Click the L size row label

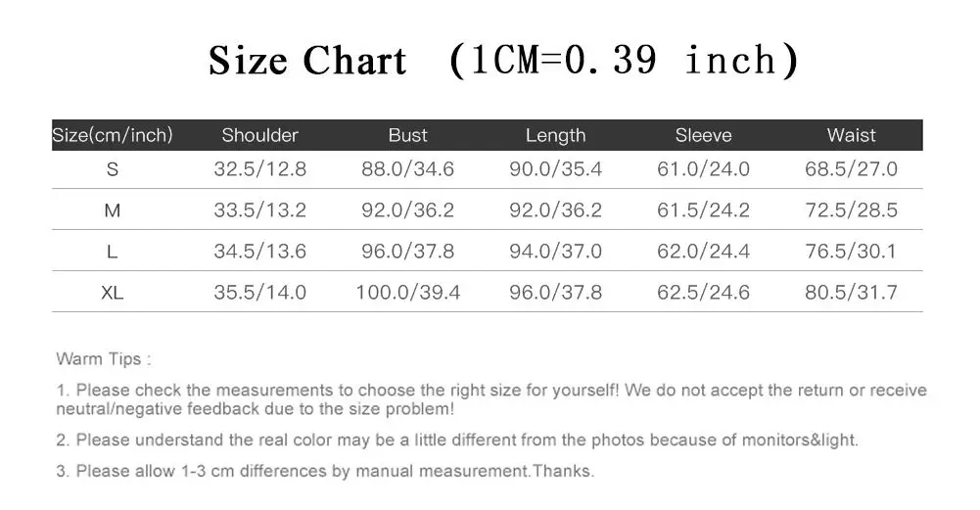tap(113, 252)
